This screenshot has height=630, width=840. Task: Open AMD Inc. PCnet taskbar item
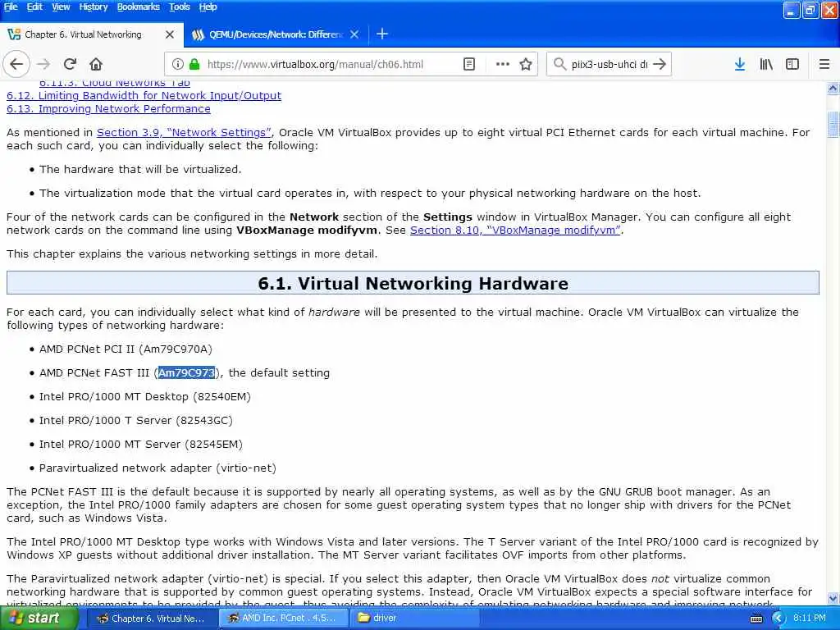pyautogui.click(x=284, y=619)
